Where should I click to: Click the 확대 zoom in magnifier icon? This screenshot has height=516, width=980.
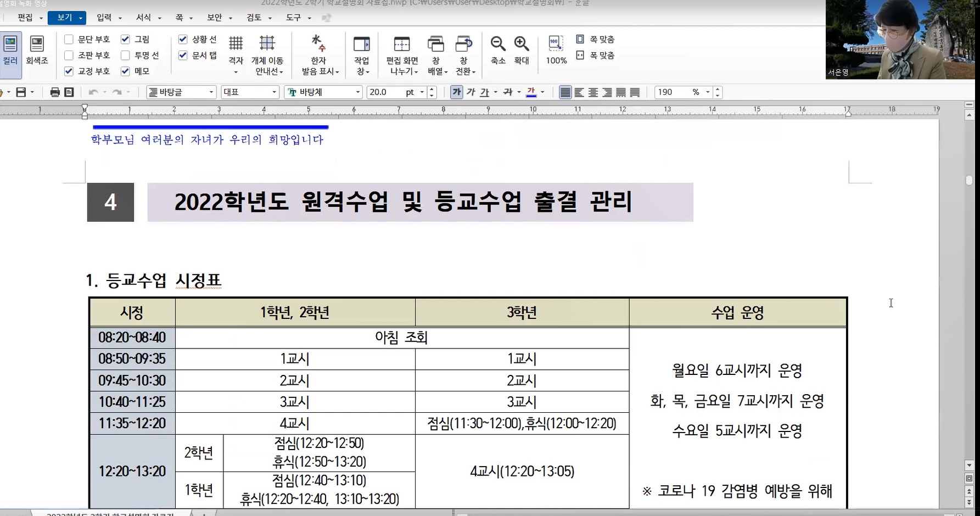pos(521,44)
